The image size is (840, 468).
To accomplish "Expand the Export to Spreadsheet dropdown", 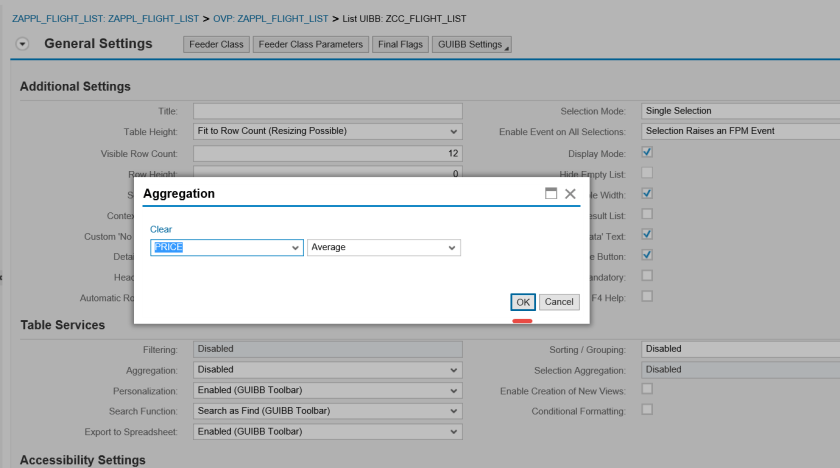I will [x=454, y=432].
